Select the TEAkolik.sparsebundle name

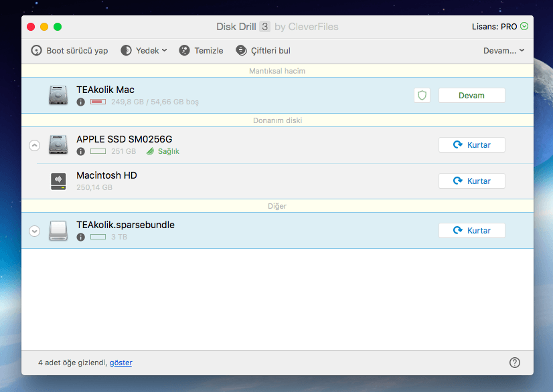coord(126,225)
